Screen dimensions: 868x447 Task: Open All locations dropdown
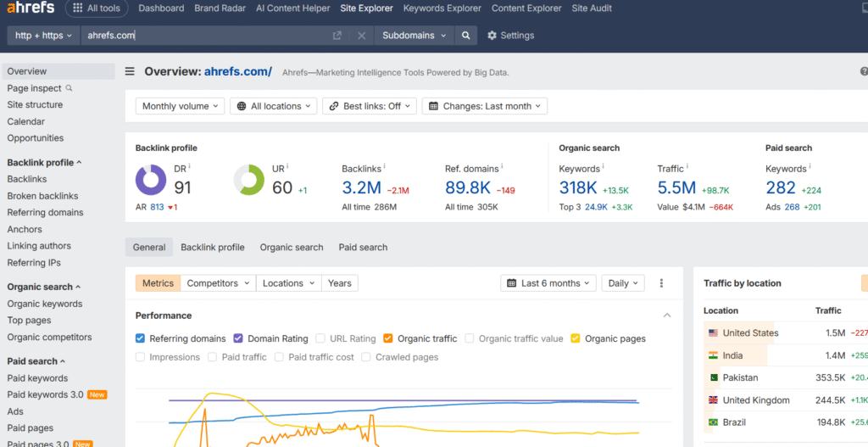click(274, 106)
